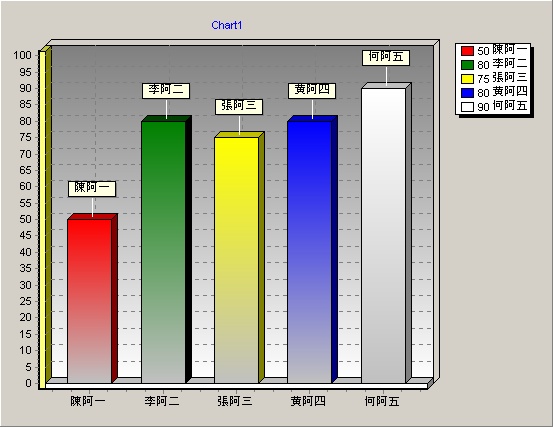Click y-axis value 25
Screen dimensions: 553x427
pos(25,301)
